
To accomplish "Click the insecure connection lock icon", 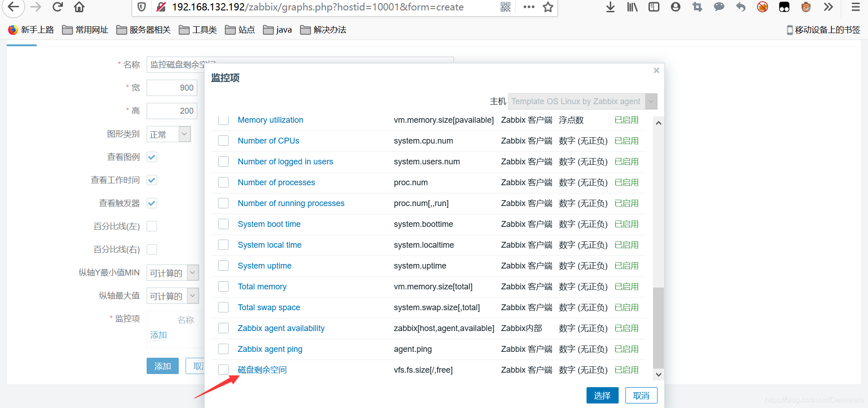I will pos(161,7).
